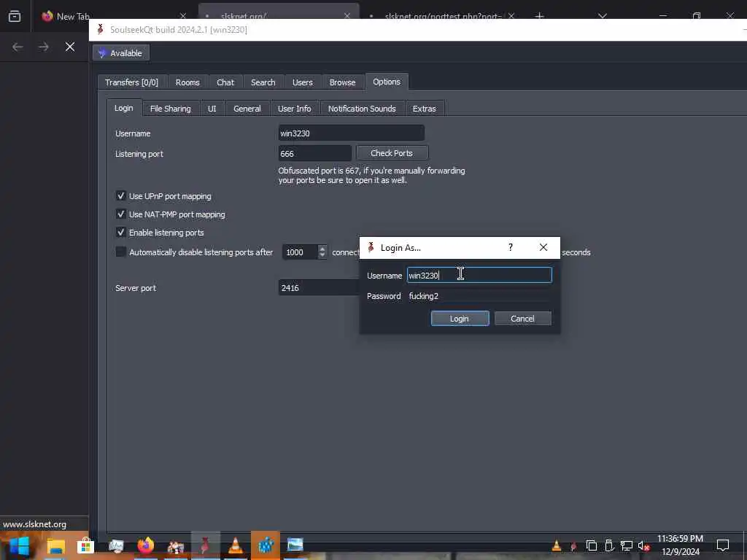Click the browser forward arrow
This screenshot has height=560, width=747.
[x=43, y=47]
